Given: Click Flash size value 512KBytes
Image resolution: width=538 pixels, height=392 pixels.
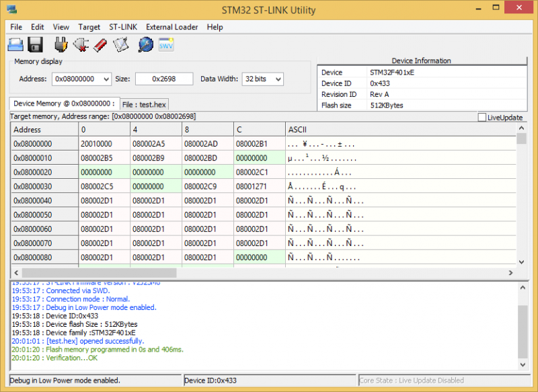Looking at the screenshot, I should (x=387, y=106).
